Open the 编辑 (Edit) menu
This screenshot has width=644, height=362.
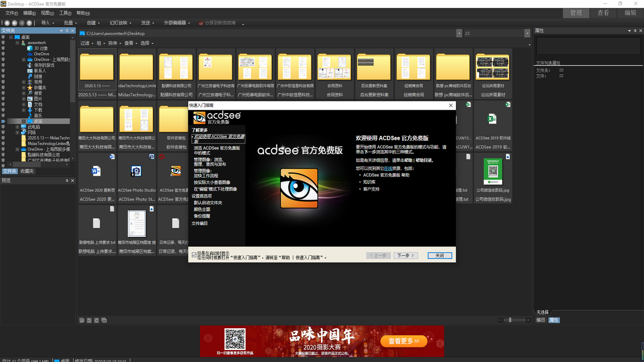coord(29,13)
